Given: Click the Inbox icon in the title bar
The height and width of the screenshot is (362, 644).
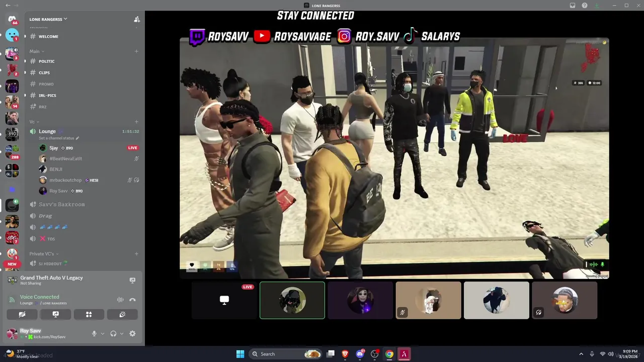Looking at the screenshot, I should point(573,5).
